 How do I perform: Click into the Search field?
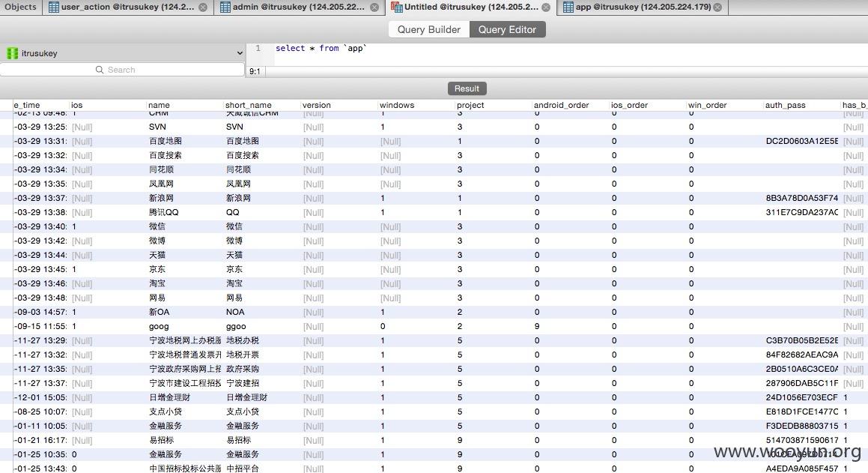tap(122, 70)
